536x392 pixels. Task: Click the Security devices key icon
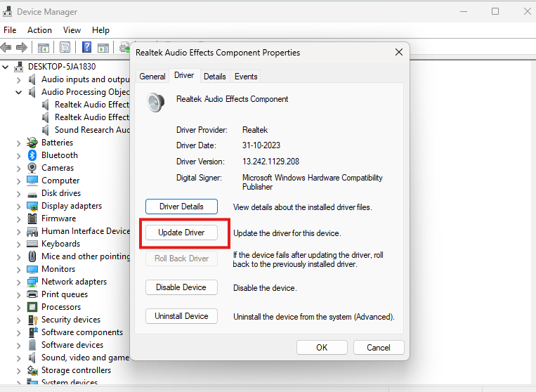33,320
